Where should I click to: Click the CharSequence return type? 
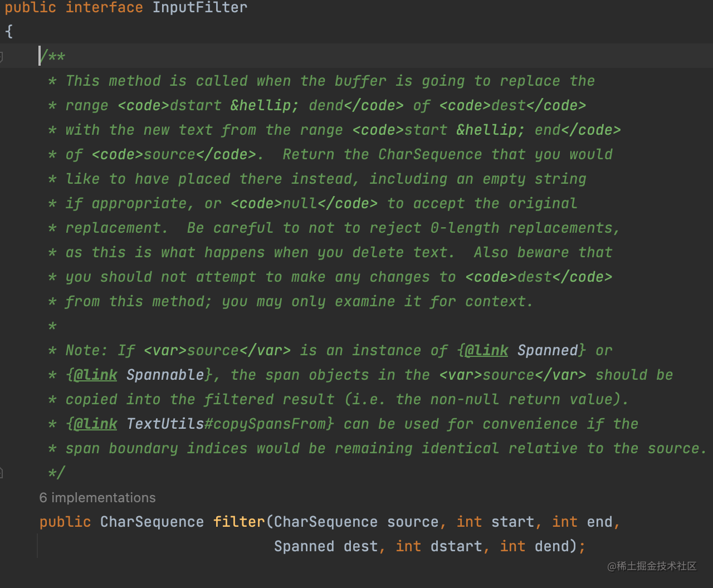152,522
